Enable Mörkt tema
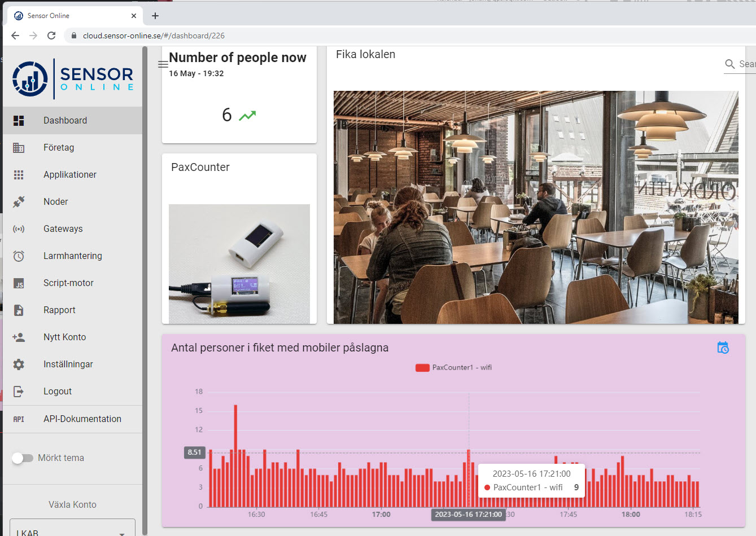 click(23, 458)
